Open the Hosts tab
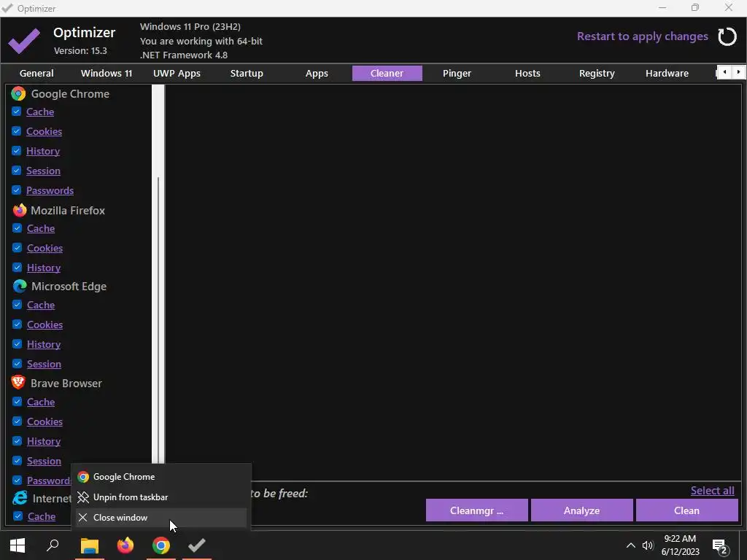747x560 pixels. tap(527, 74)
